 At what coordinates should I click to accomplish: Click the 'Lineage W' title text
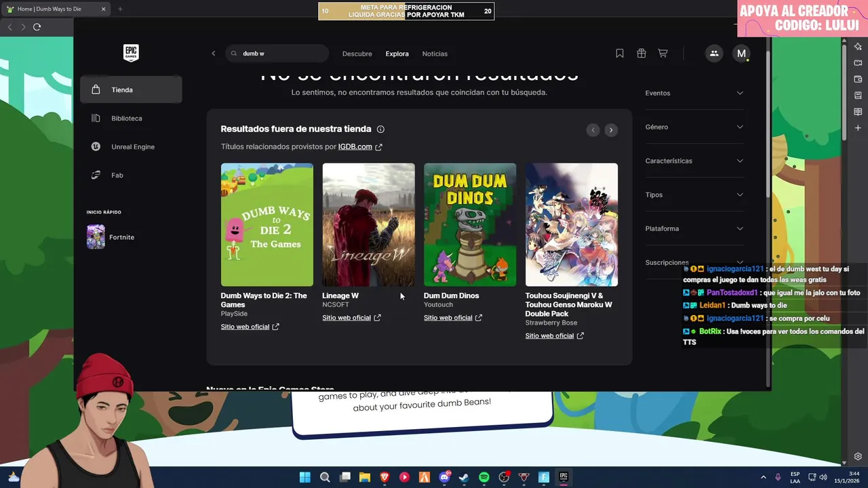click(340, 296)
